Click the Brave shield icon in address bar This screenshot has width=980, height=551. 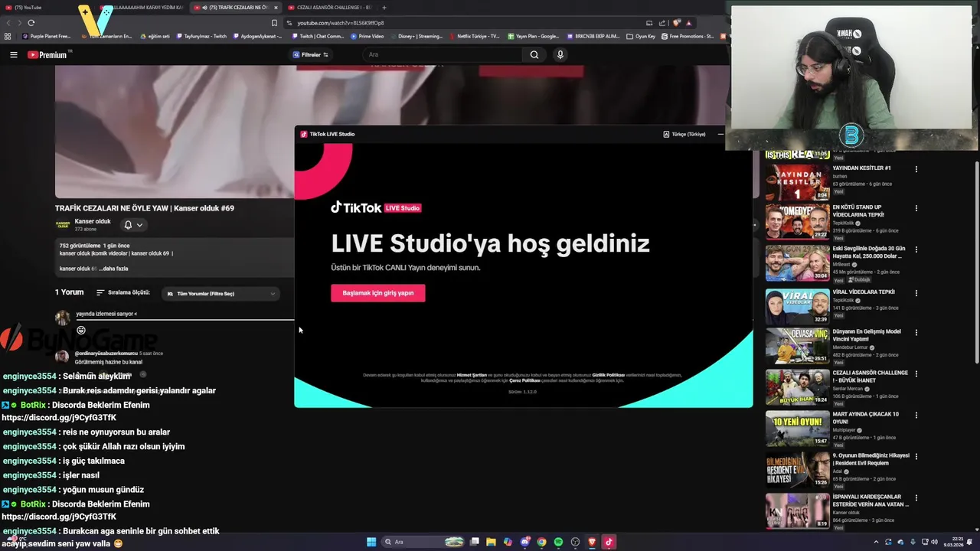pyautogui.click(x=676, y=23)
